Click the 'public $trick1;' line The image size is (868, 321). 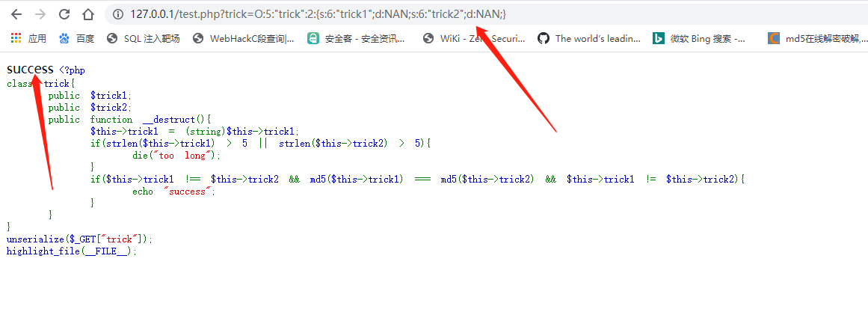(x=90, y=96)
